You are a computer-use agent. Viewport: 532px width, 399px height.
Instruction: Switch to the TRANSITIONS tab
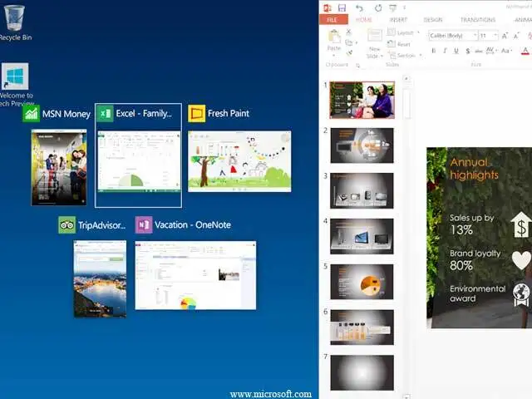coord(478,20)
